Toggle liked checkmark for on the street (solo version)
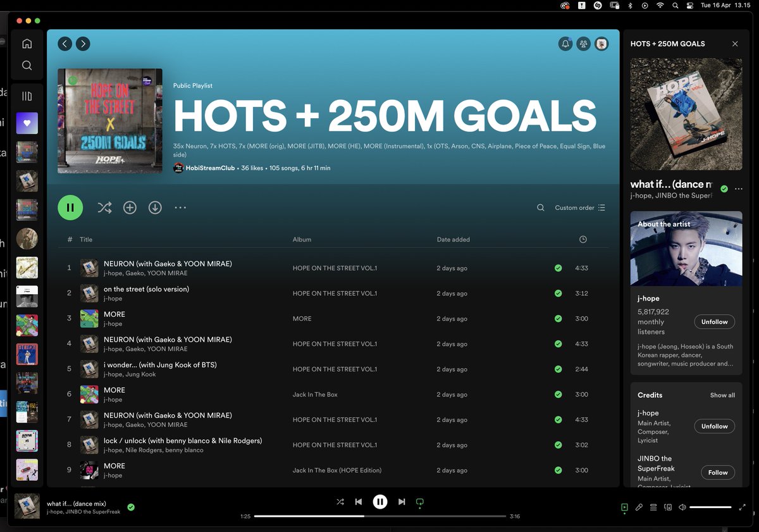The width and height of the screenshot is (759, 532). [558, 294]
